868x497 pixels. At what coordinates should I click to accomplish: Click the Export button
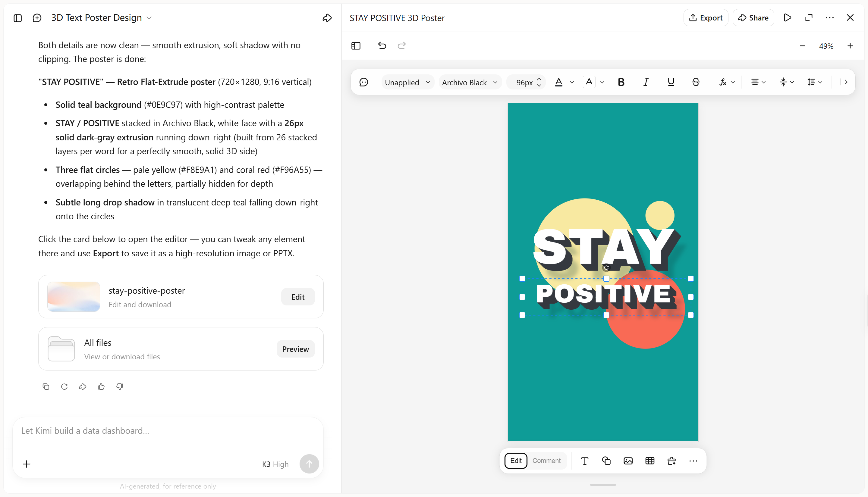706,18
